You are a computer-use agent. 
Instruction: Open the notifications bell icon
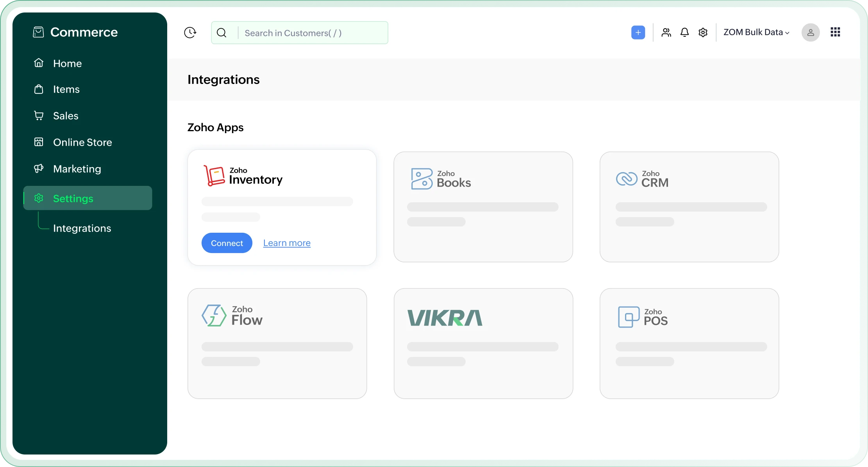point(684,32)
